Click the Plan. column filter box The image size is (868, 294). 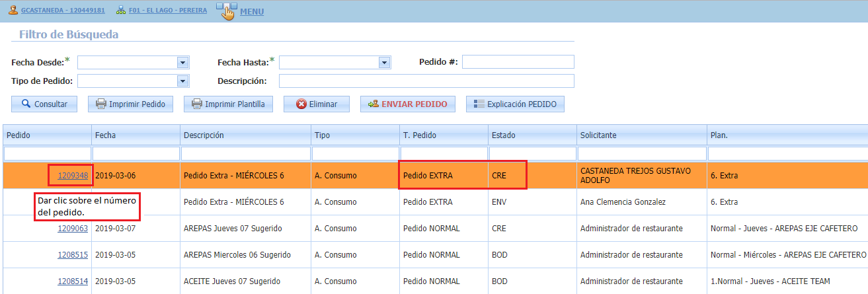tap(787, 153)
